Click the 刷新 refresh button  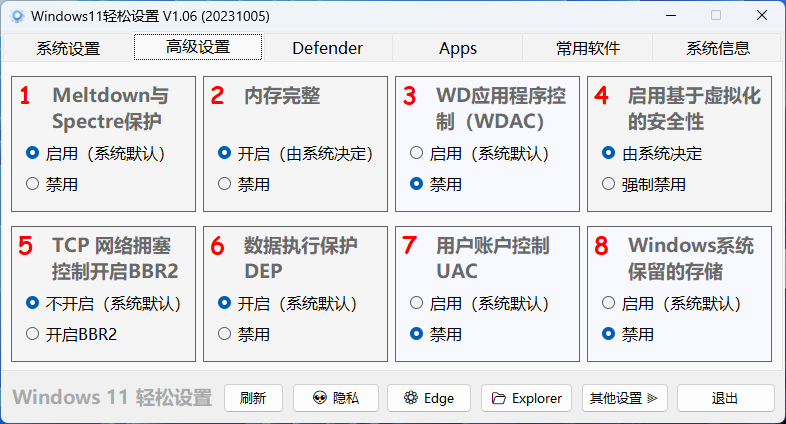(x=253, y=398)
